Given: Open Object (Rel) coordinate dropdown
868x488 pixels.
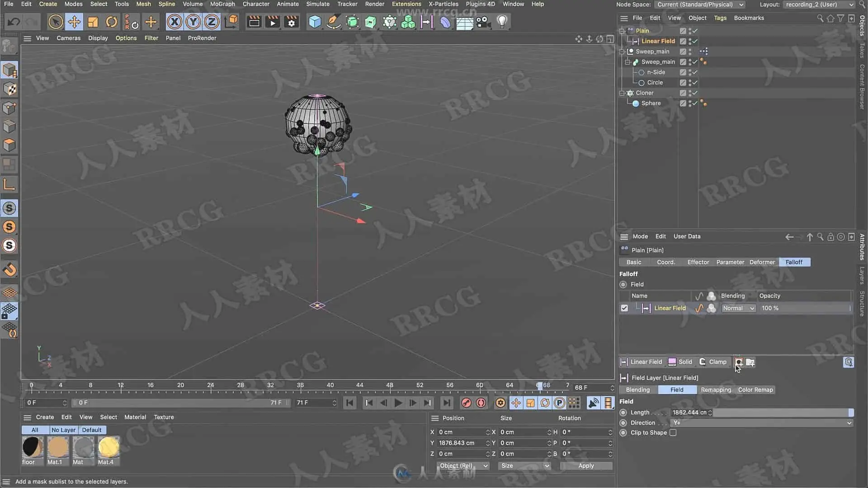Looking at the screenshot, I should (x=463, y=466).
